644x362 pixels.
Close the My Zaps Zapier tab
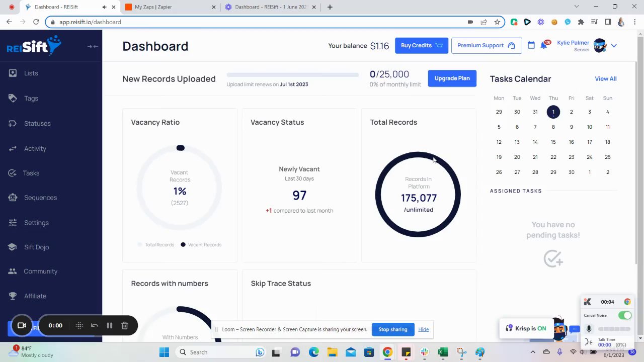214,7
